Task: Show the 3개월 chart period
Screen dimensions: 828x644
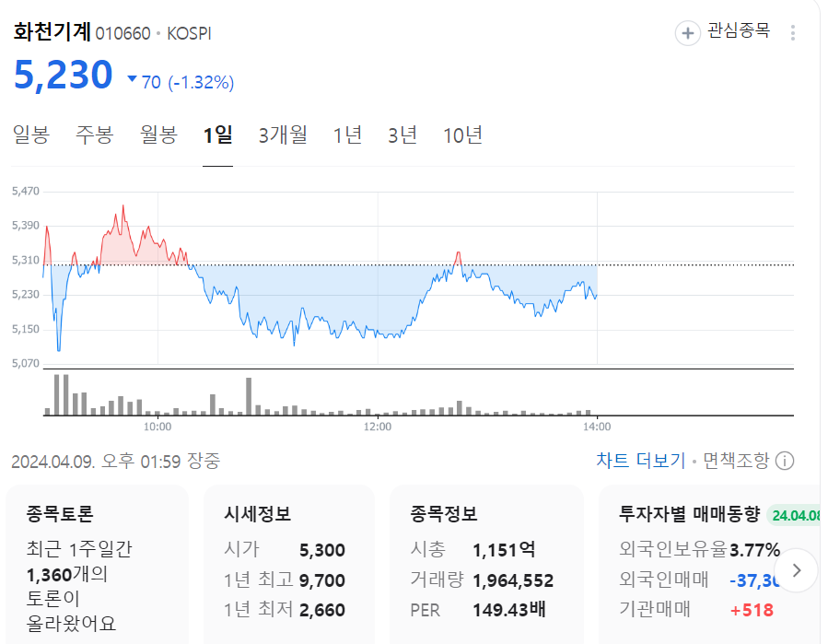Action: pyautogui.click(x=283, y=135)
